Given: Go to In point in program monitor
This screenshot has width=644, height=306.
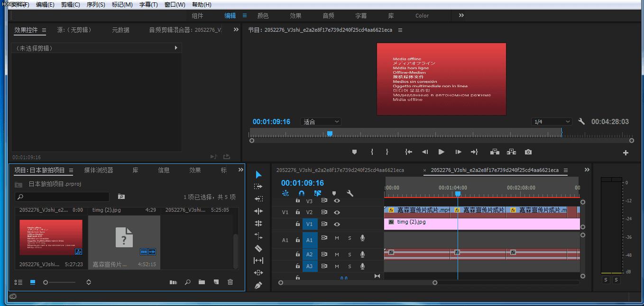Looking at the screenshot, I should click(x=408, y=152).
